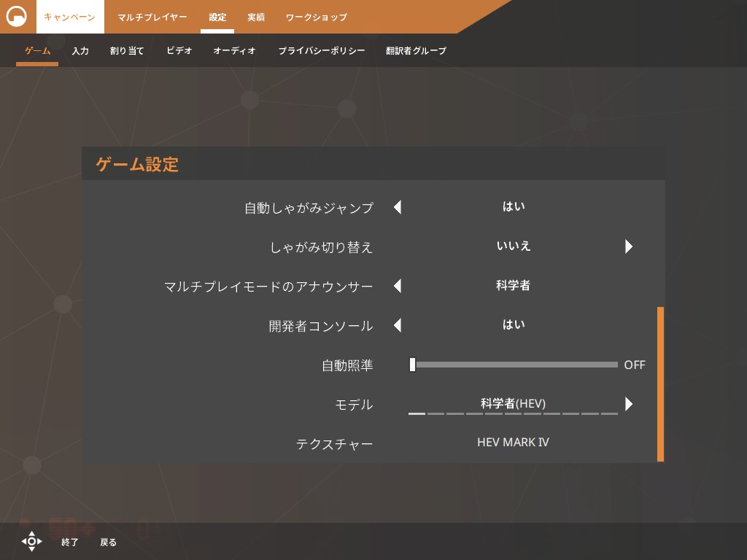747x560 pixels.
Task: Open the ワークショップ tab
Action: coord(317,17)
